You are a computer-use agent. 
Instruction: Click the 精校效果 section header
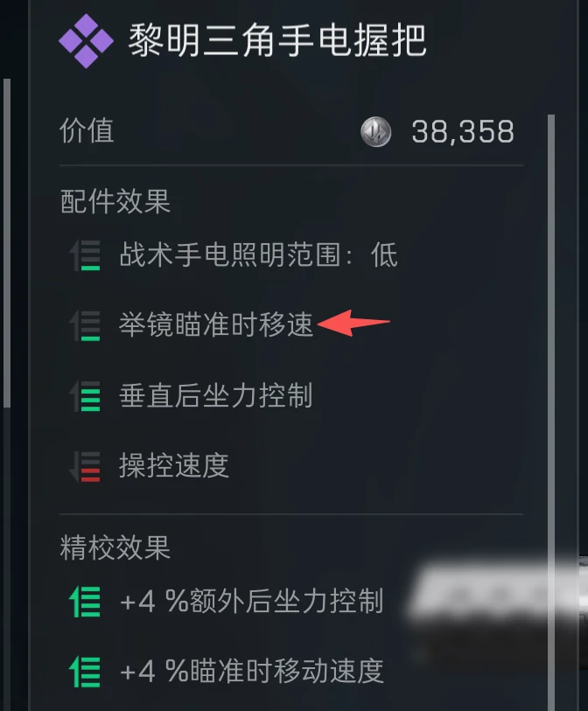(x=115, y=547)
